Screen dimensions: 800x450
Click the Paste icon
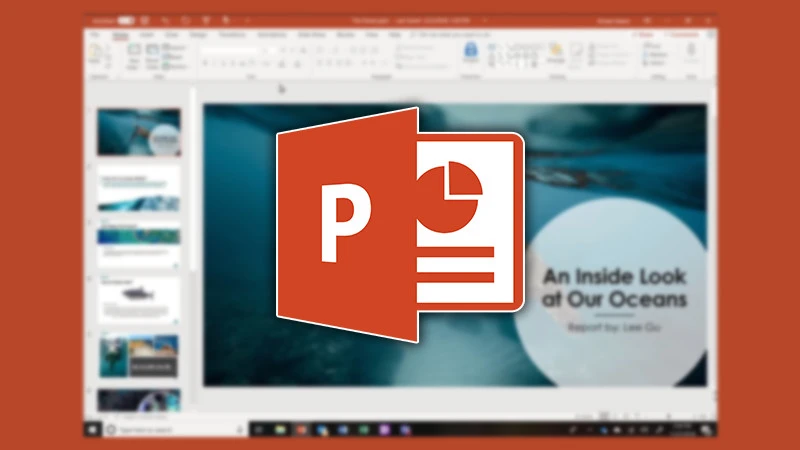pos(96,54)
